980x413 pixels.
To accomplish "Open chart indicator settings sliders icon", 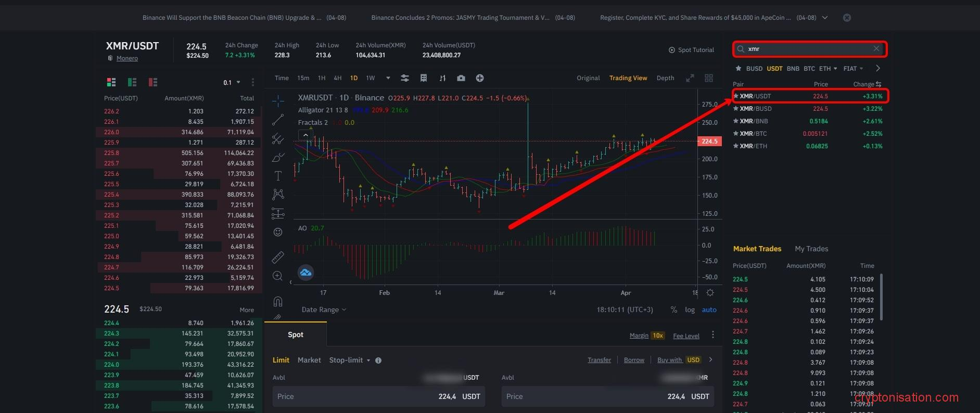I will tap(404, 78).
